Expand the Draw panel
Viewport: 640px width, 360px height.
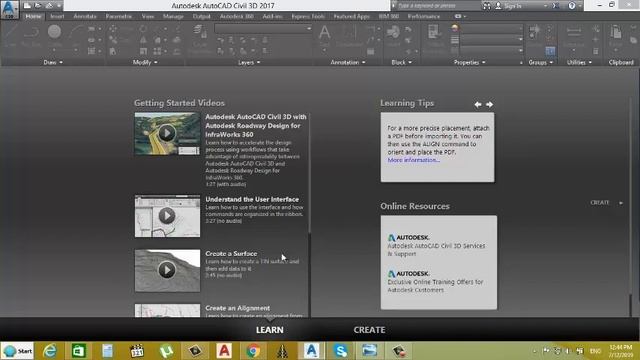tap(53, 62)
